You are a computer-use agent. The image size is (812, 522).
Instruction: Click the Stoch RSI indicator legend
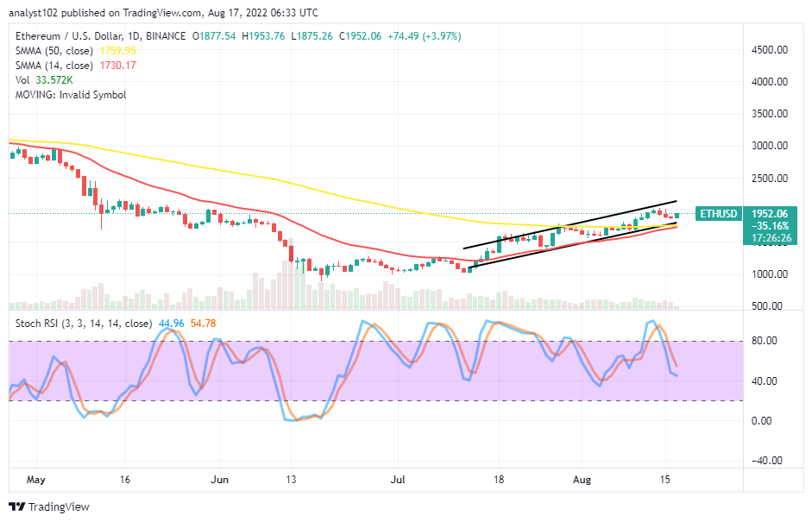[x=84, y=324]
